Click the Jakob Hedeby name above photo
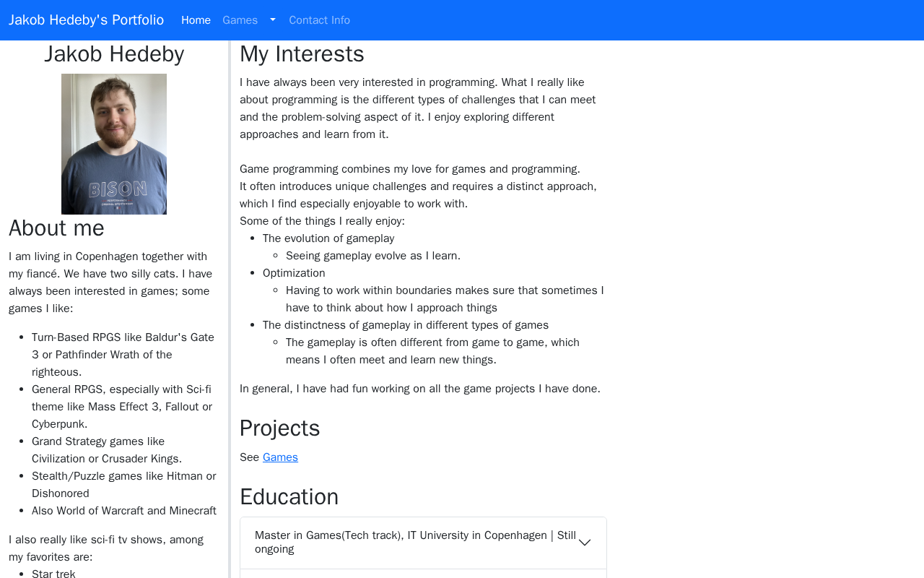 pyautogui.click(x=114, y=54)
